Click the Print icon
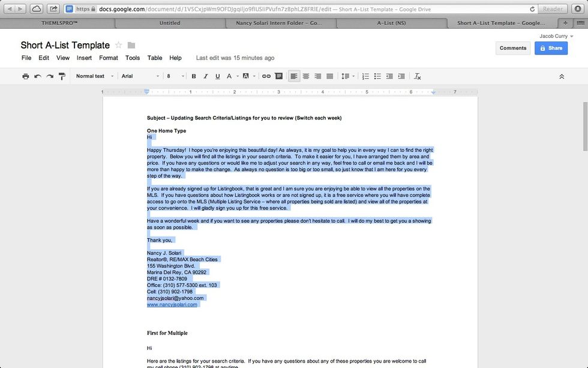This screenshot has width=588, height=368. (x=25, y=76)
